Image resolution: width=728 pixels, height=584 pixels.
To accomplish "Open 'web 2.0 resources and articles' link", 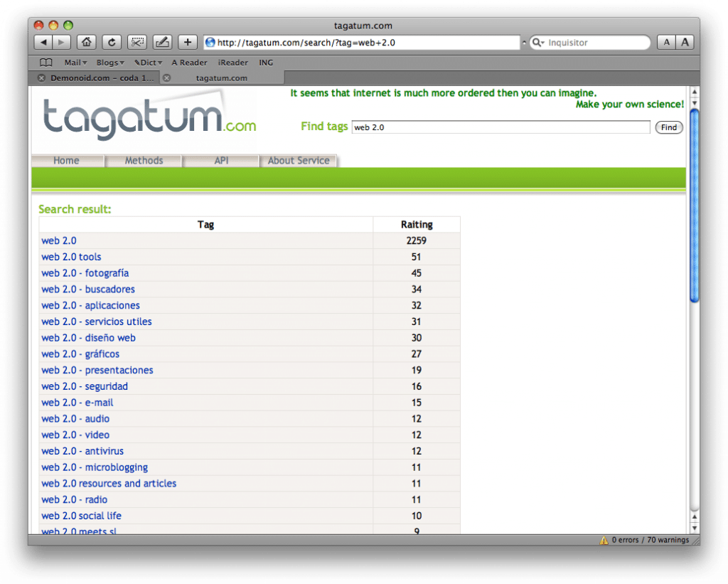I will [109, 484].
